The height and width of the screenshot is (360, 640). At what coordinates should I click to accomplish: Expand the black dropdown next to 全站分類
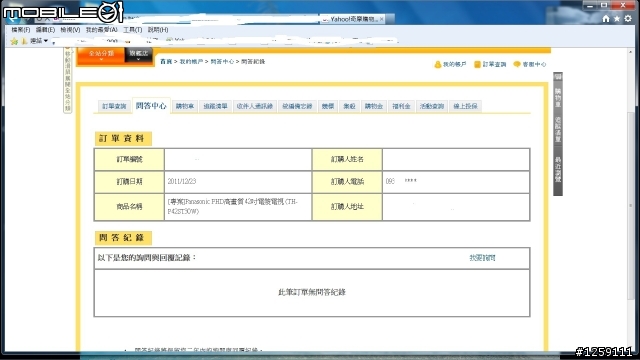[x=138, y=56]
